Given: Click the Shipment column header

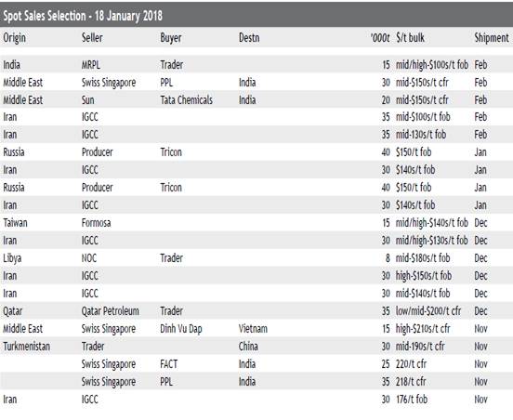Looking at the screenshot, I should [x=492, y=38].
